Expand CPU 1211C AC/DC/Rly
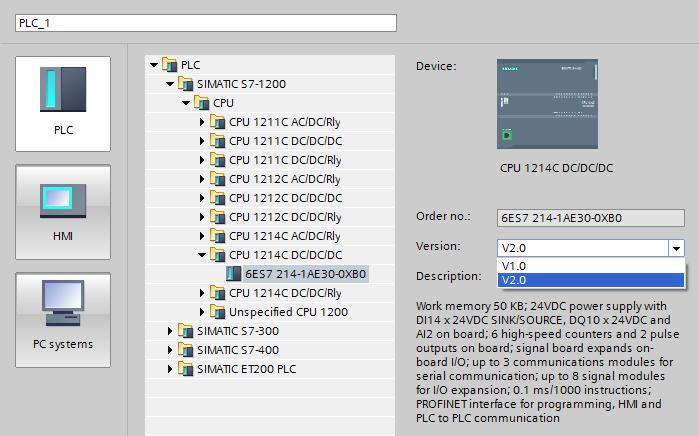This screenshot has height=436, width=699. click(x=202, y=122)
